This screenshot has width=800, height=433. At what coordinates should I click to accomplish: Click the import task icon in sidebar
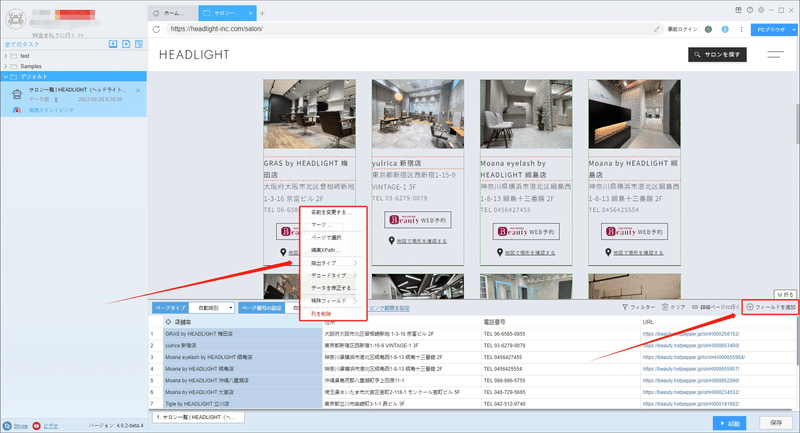pos(113,44)
